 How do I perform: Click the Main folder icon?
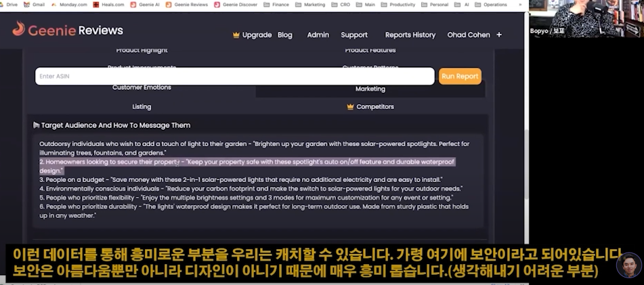click(x=359, y=5)
